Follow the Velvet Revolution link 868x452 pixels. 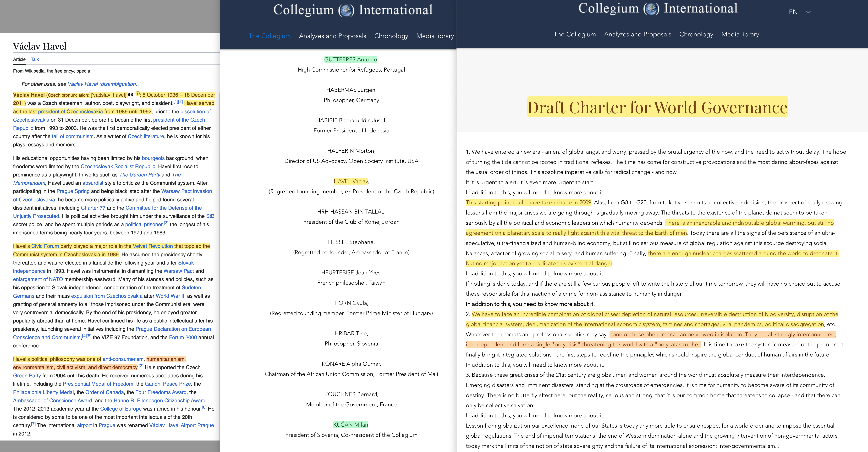153,246
